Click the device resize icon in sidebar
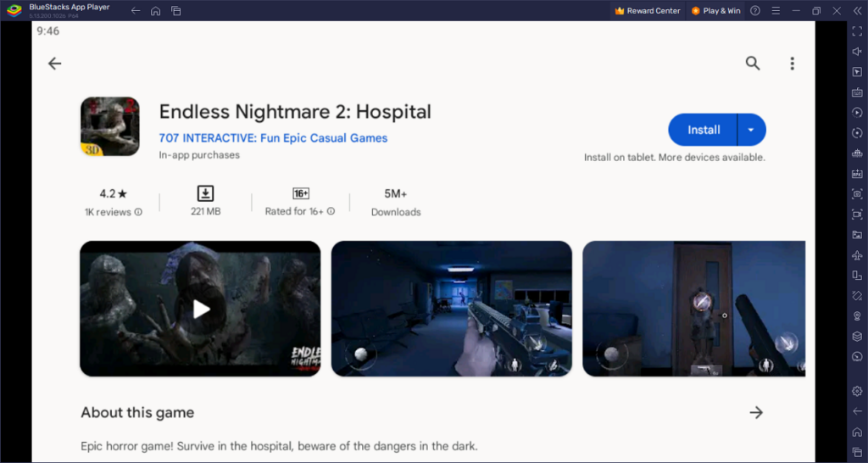Viewport: 868px width, 463px height. (x=857, y=276)
